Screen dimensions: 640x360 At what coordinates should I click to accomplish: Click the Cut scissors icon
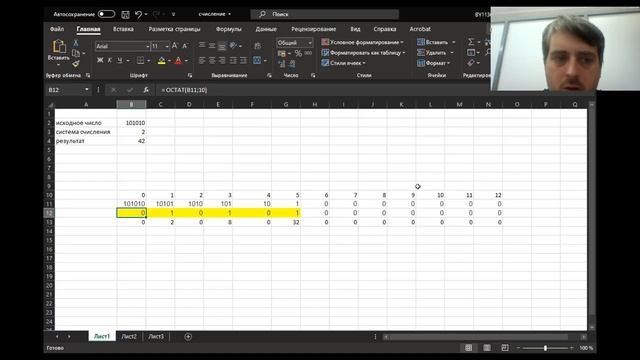(76, 43)
